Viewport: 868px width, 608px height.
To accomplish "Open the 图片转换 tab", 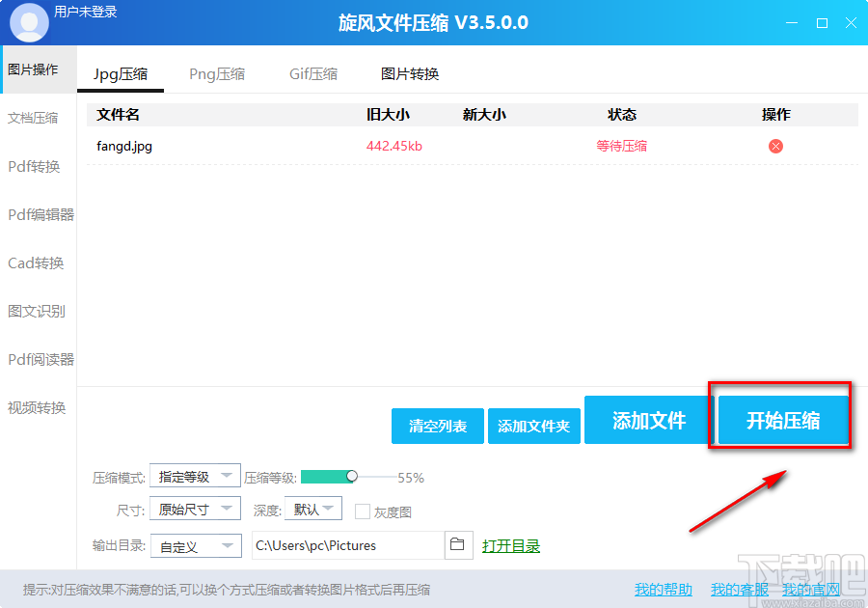I will [409, 72].
